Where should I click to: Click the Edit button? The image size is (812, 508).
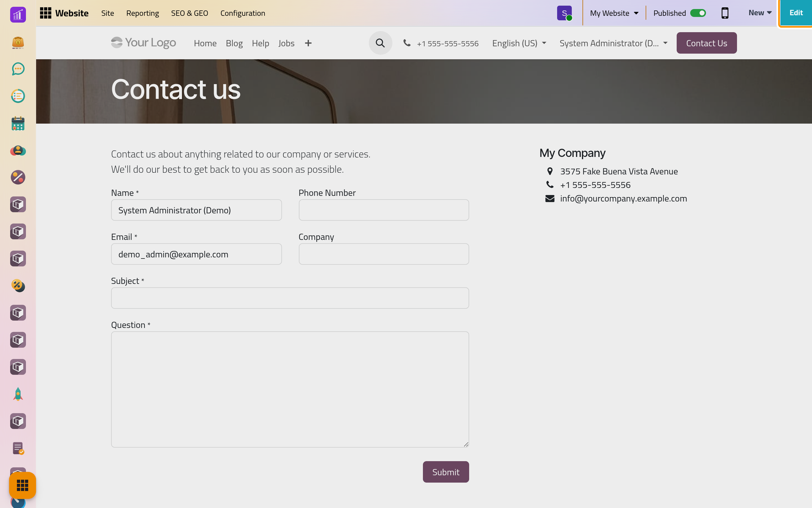coord(796,13)
